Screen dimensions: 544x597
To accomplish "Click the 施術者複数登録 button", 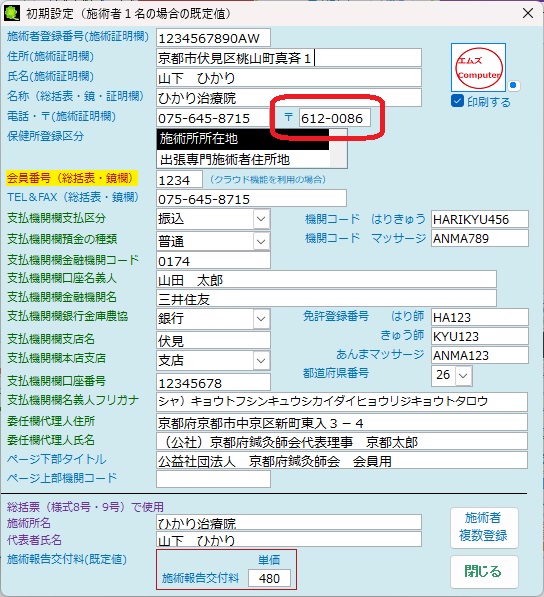I will click(x=484, y=527).
